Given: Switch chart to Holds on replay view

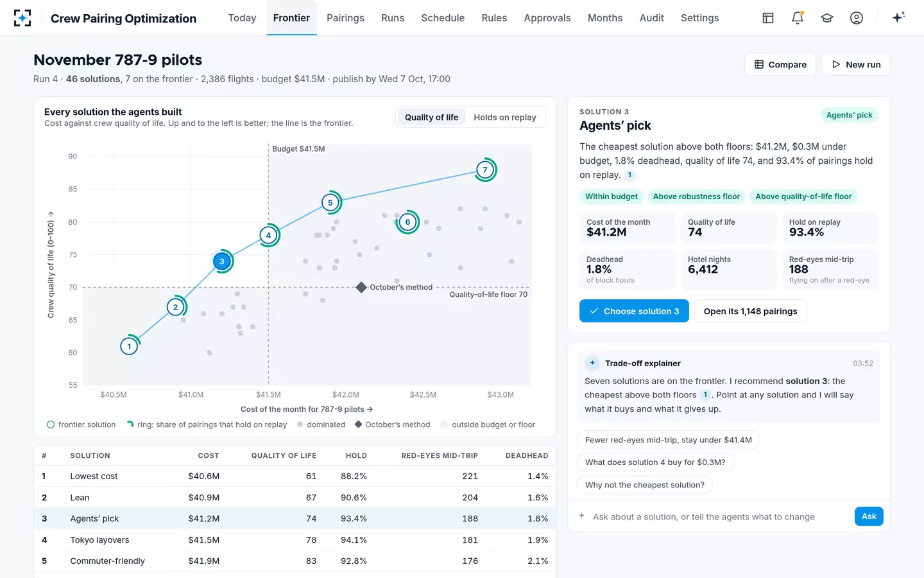Looking at the screenshot, I should (x=505, y=118).
